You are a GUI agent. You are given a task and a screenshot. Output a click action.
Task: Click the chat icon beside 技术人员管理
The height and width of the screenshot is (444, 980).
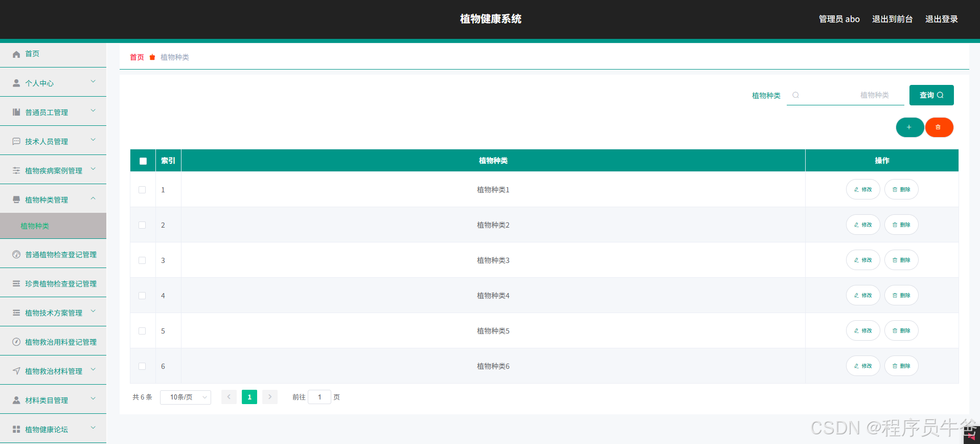point(16,141)
